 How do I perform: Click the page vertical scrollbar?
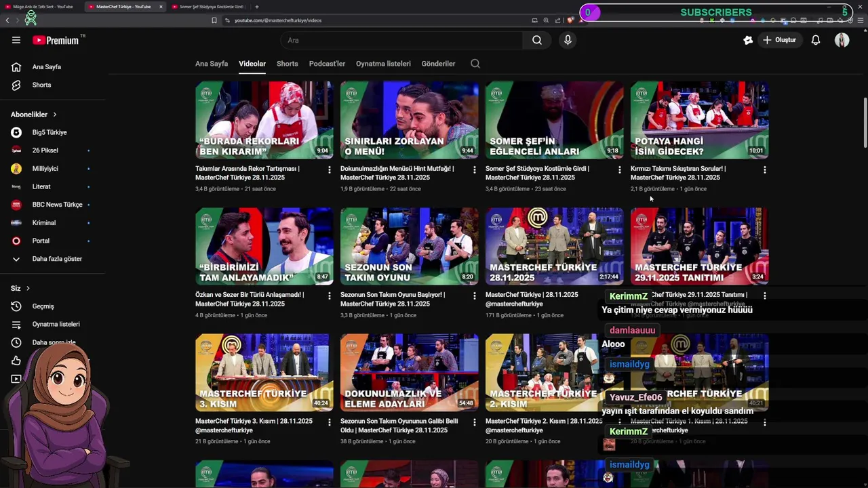point(865,122)
